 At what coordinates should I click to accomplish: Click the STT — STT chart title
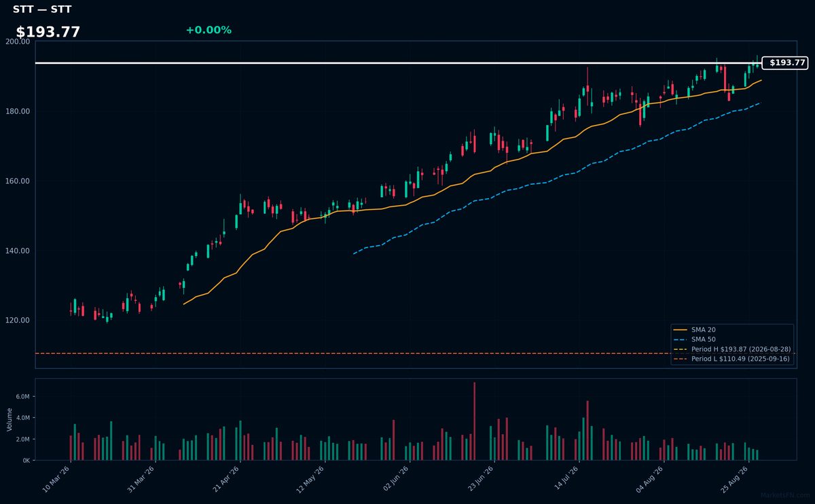pyautogui.click(x=42, y=10)
